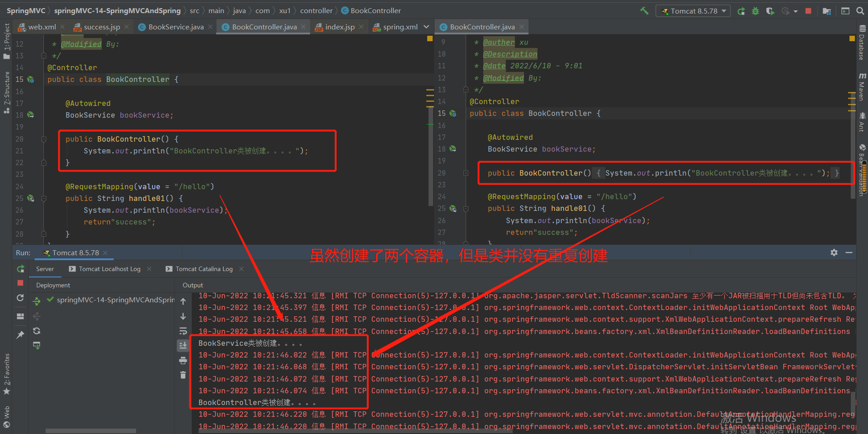Screen dimensions: 868x434
Task: Toggle soft-wrap in the output console
Action: point(183,331)
